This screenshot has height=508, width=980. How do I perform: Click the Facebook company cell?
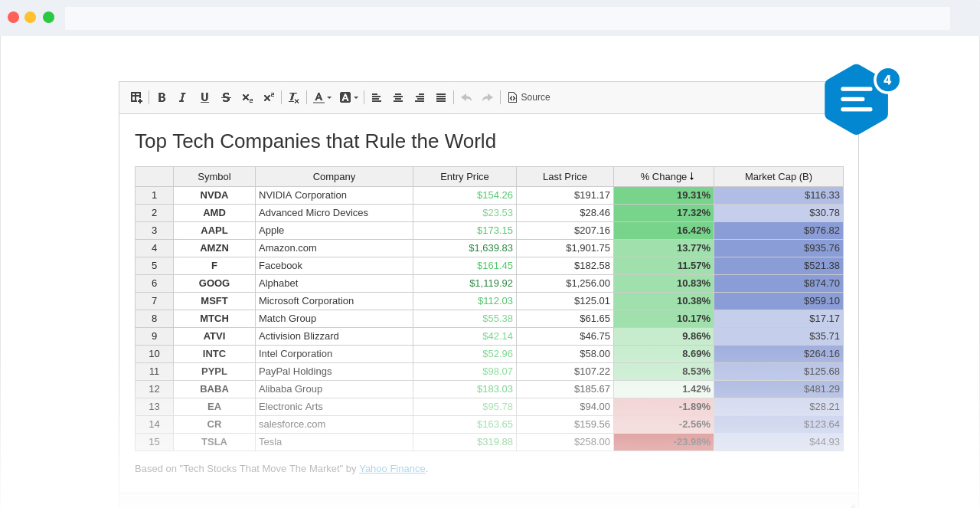coord(334,266)
